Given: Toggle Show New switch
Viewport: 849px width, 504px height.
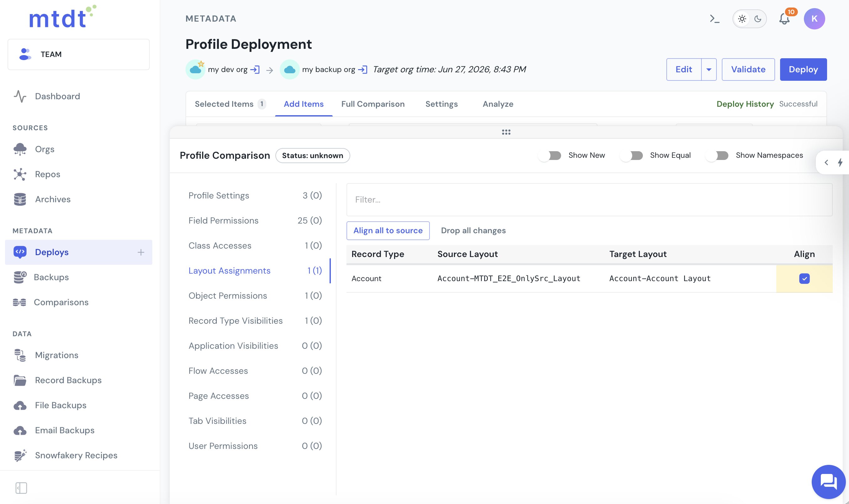Looking at the screenshot, I should click(550, 156).
